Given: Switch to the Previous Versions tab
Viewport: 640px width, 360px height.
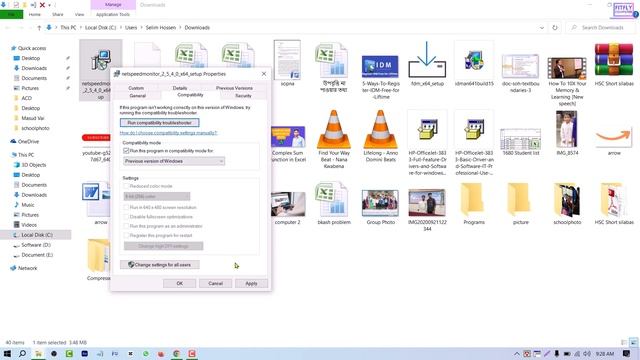Looking at the screenshot, I should click(x=234, y=88).
